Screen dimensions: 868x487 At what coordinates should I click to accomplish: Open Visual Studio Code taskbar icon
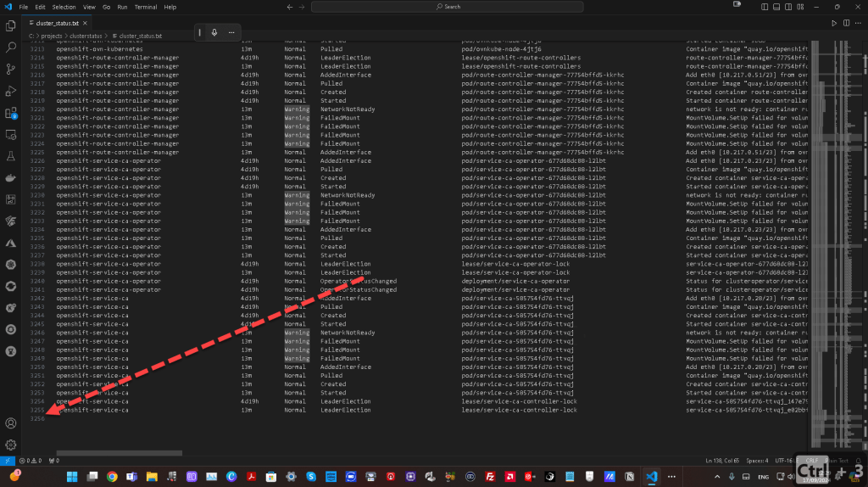pos(652,477)
